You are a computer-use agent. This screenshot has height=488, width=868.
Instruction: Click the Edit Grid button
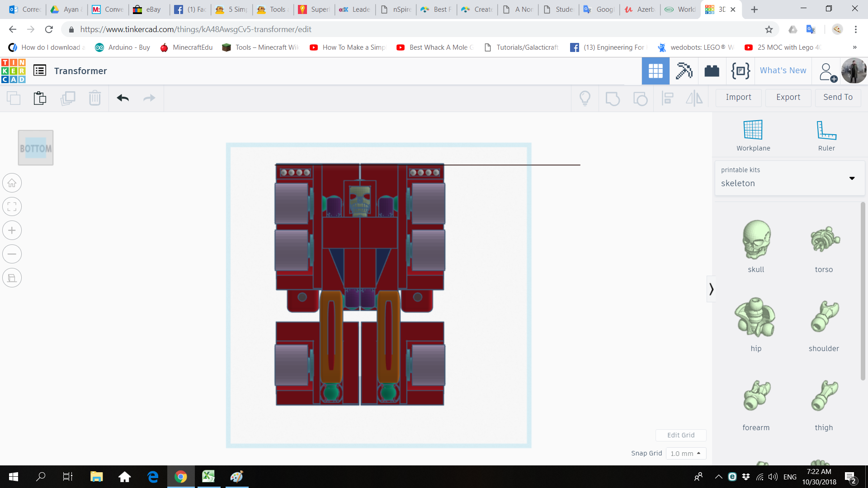pyautogui.click(x=681, y=435)
